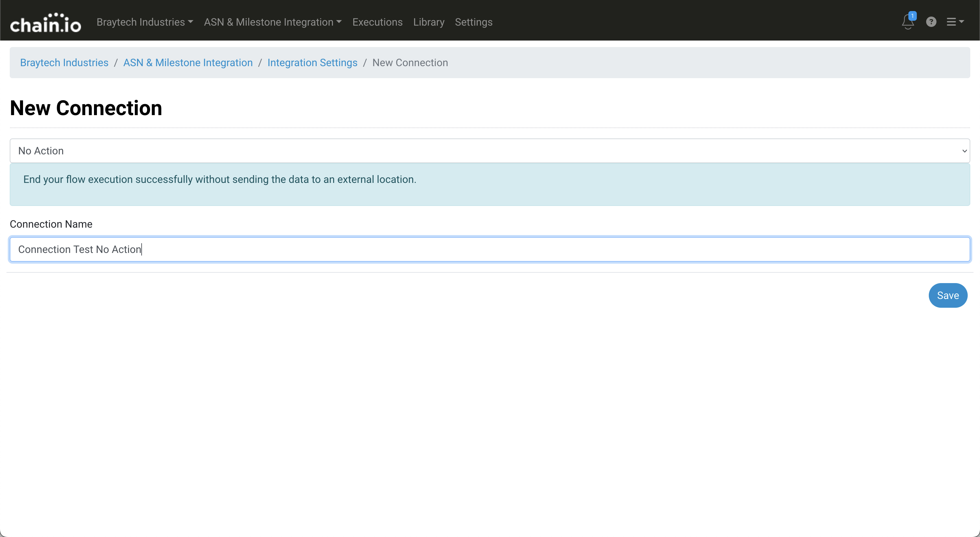Click the New Connection page heading
The image size is (980, 537).
pyautogui.click(x=86, y=108)
